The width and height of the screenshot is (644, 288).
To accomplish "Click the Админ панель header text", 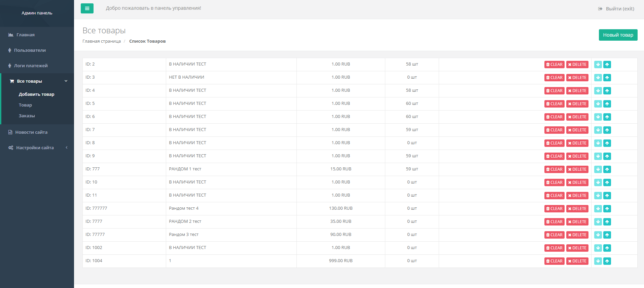I will coord(37,13).
